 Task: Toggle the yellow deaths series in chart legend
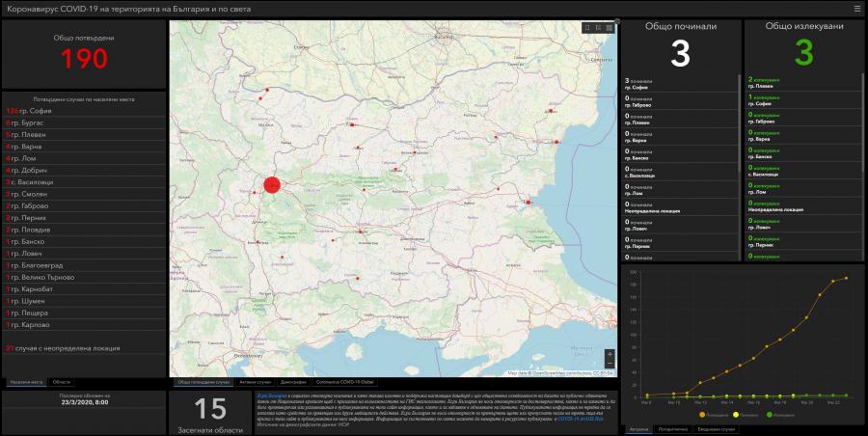coord(735,415)
